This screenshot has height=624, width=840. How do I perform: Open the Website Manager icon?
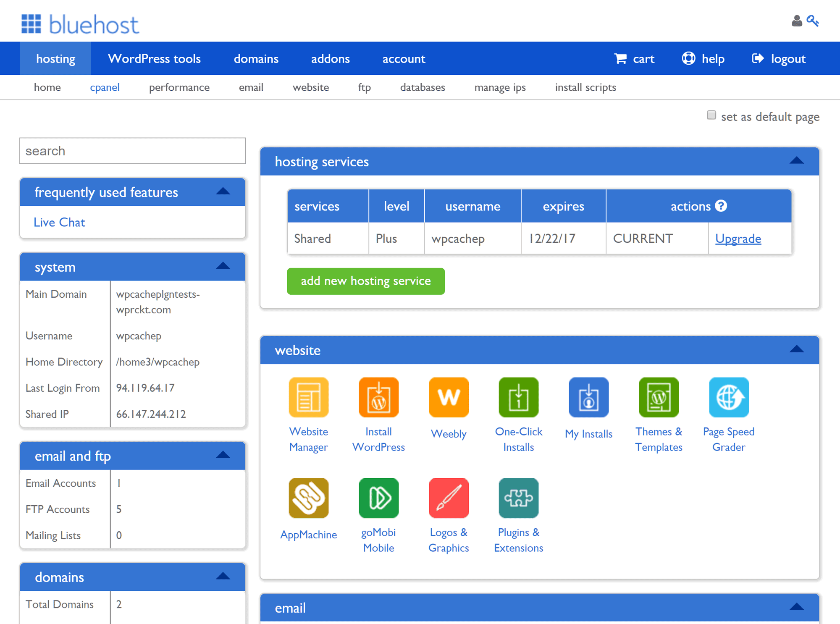click(309, 397)
